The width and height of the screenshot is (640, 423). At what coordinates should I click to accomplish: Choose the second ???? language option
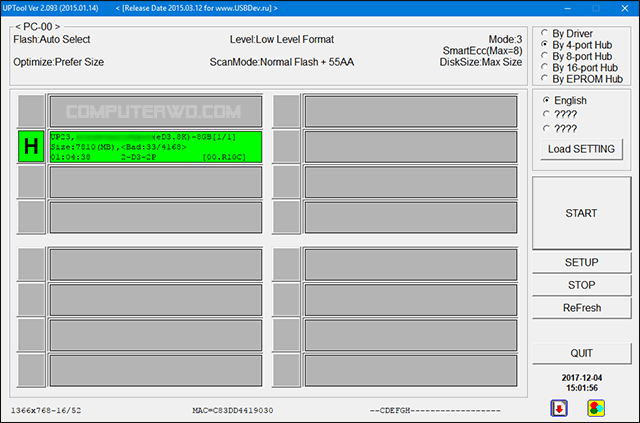pos(560,129)
